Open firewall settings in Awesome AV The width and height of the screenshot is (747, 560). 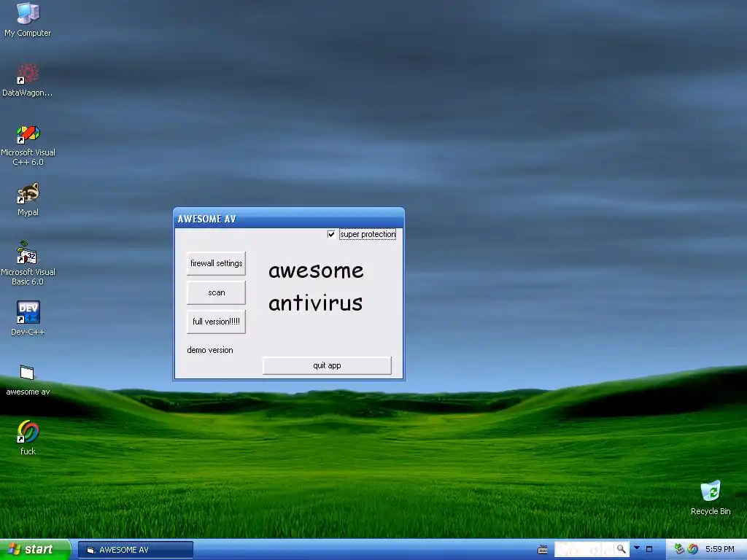[216, 263]
